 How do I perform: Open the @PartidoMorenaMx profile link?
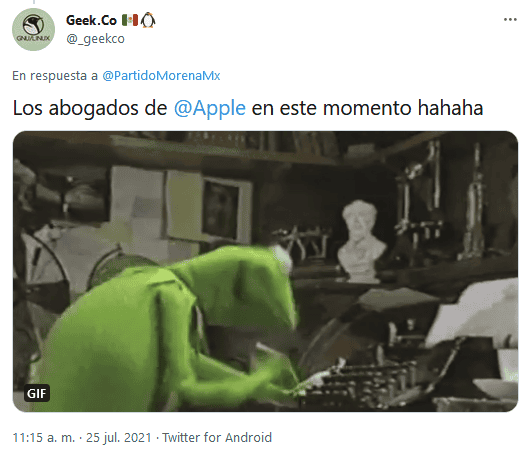click(161, 76)
